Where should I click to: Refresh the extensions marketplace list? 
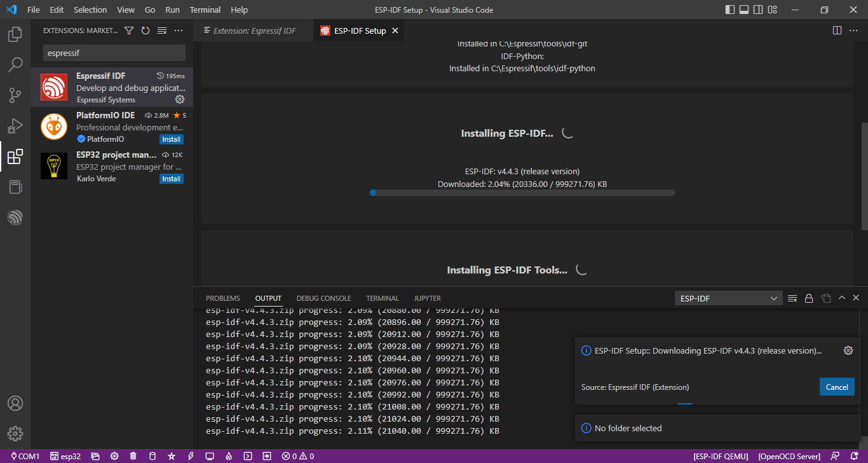coord(146,31)
